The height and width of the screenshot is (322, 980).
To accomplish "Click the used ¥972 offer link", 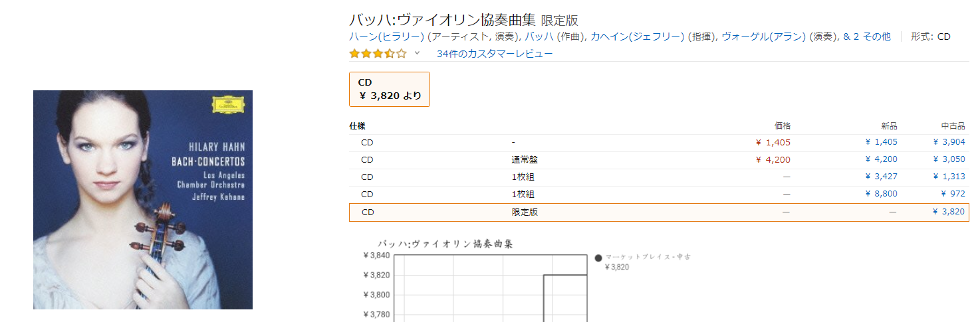I will pos(953,195).
